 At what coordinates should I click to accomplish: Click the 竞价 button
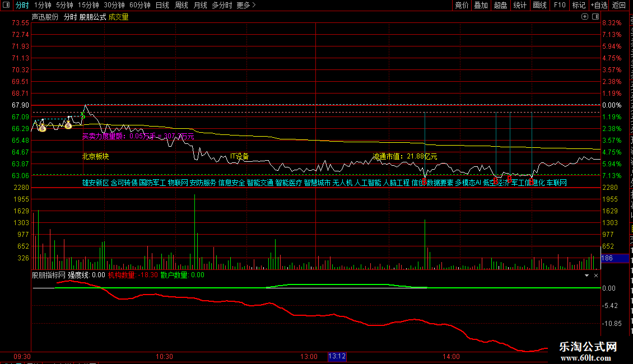tap(462, 5)
